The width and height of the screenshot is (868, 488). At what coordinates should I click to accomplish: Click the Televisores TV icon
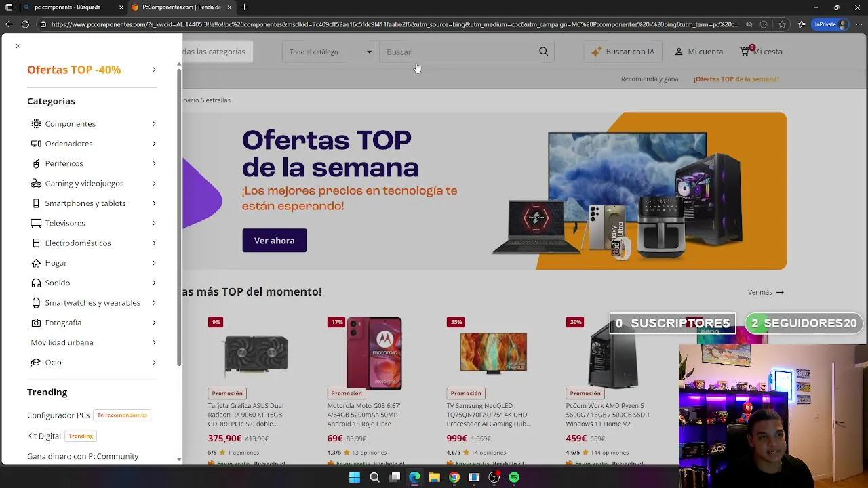pos(36,223)
